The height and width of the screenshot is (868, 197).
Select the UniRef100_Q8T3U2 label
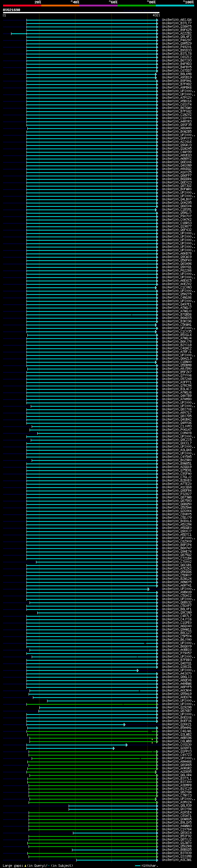click(x=177, y=186)
